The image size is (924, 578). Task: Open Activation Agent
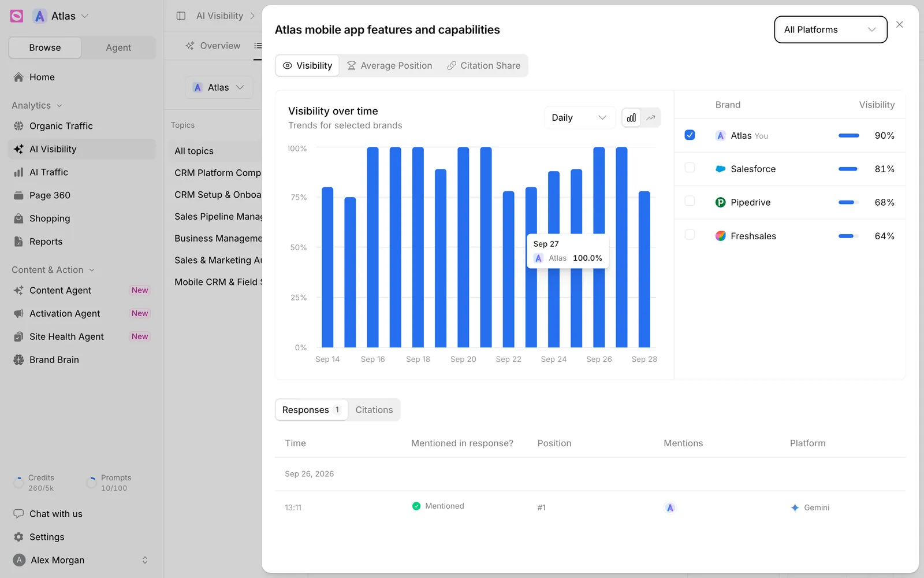point(81,313)
